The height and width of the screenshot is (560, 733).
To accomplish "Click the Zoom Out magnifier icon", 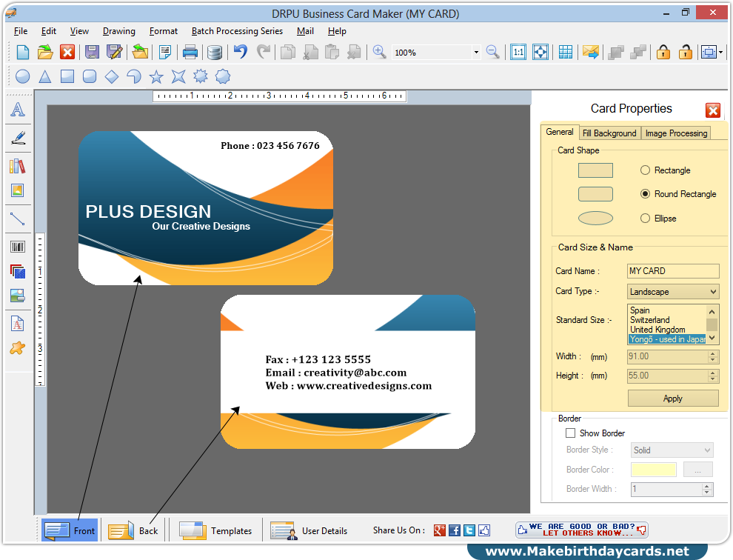I will point(492,51).
